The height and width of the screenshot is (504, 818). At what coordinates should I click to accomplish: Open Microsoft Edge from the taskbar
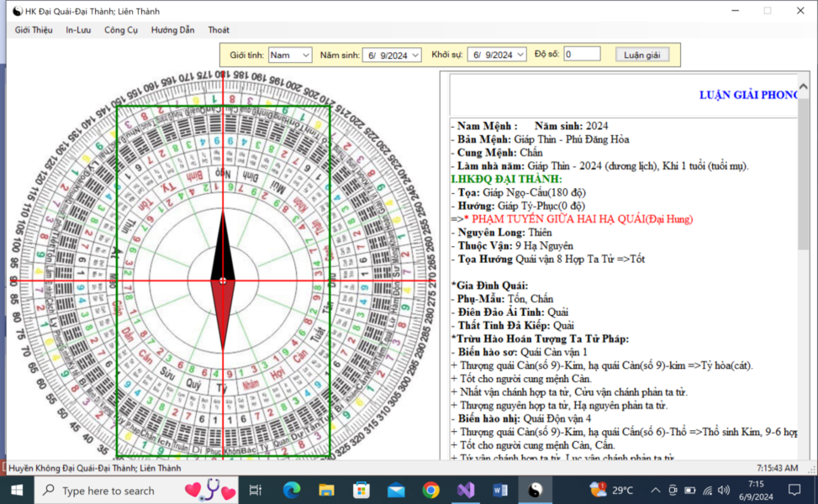point(292,490)
